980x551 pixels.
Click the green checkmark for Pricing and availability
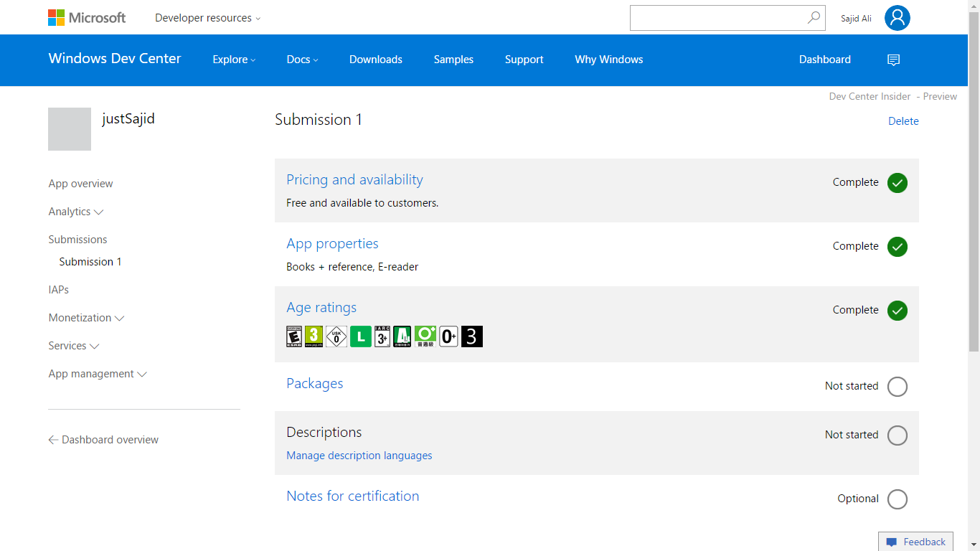[x=897, y=183]
